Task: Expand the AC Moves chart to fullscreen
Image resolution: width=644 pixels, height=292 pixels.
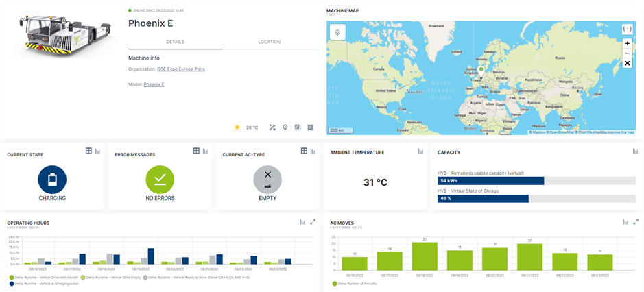Action: click(x=636, y=222)
